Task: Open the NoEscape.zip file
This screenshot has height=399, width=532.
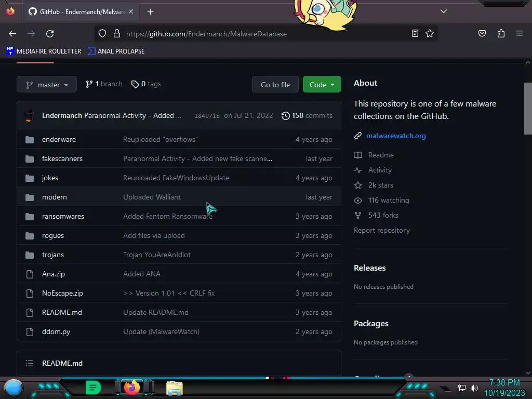Action: click(62, 293)
